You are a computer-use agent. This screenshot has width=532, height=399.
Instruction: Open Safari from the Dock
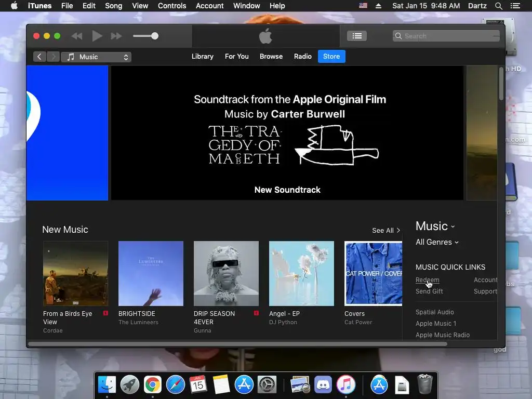[x=176, y=384]
